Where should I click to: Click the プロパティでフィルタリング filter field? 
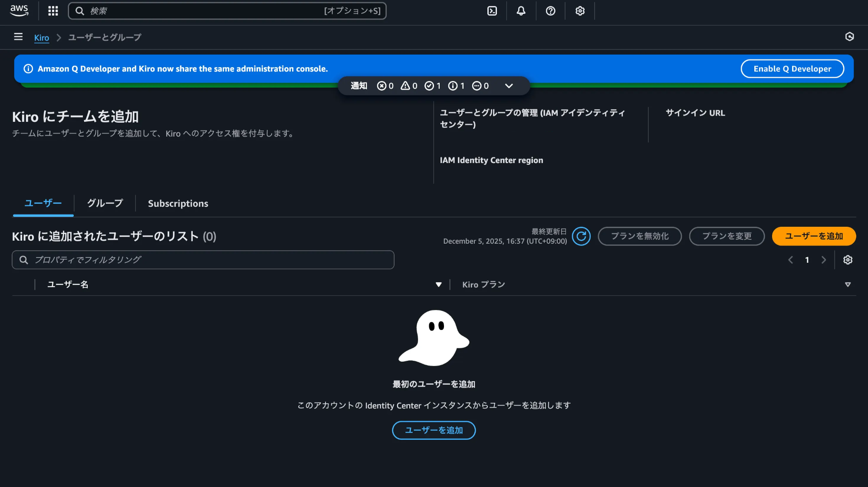[x=203, y=260]
